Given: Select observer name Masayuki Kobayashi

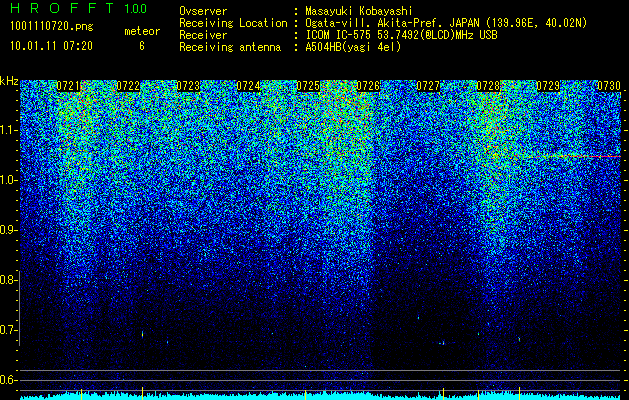Looking at the screenshot, I should point(359,11).
